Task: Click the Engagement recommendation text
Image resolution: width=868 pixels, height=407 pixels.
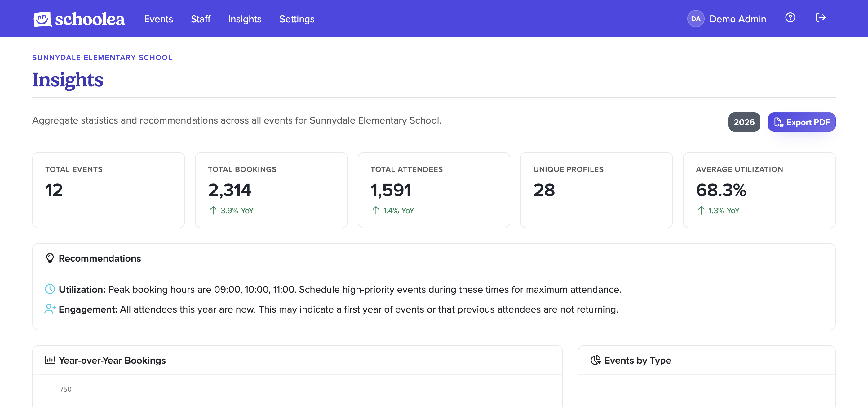Action: pos(338,309)
